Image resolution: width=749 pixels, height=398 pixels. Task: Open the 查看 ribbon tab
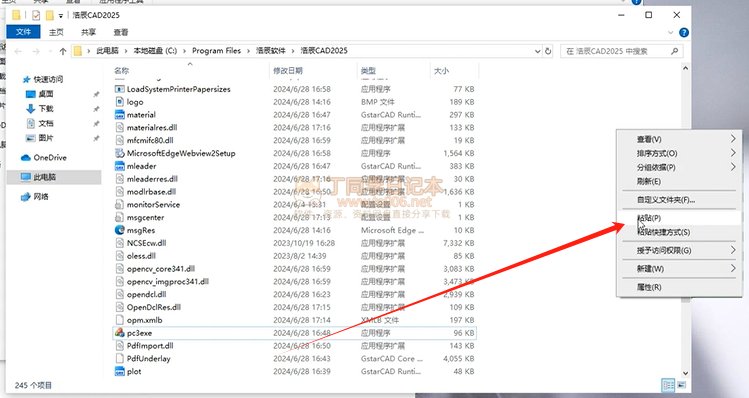pyautogui.click(x=120, y=32)
